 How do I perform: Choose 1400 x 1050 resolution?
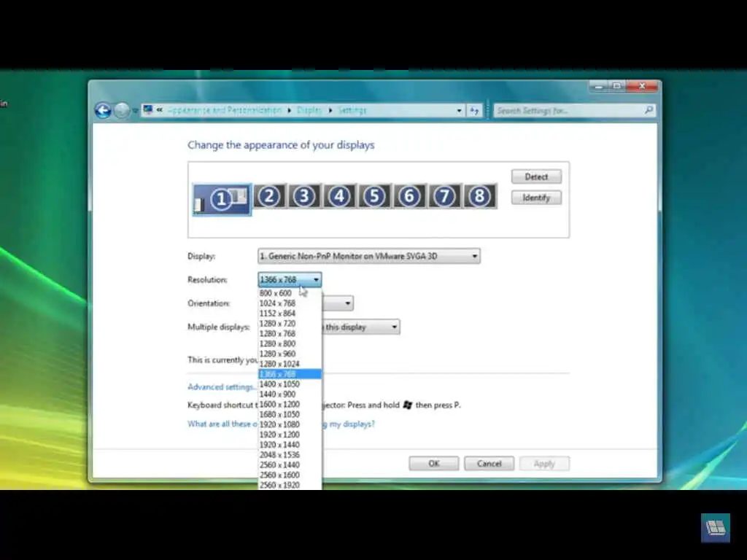(x=290, y=384)
